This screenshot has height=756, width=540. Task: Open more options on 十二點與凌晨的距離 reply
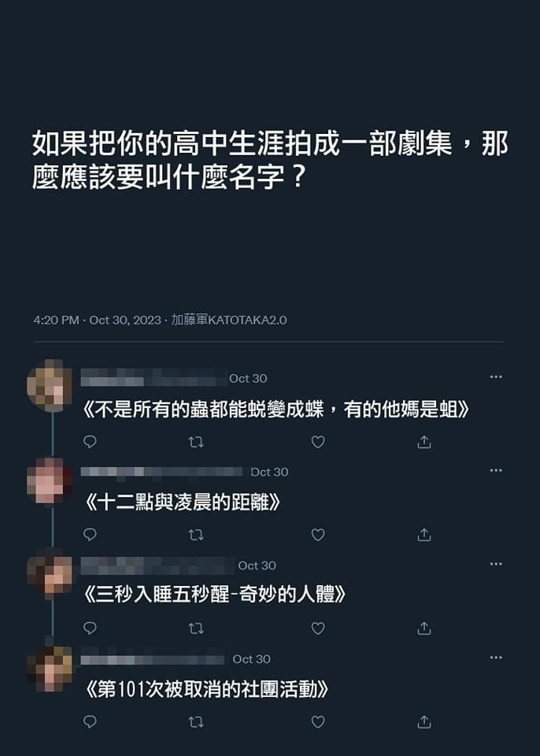pos(496,470)
